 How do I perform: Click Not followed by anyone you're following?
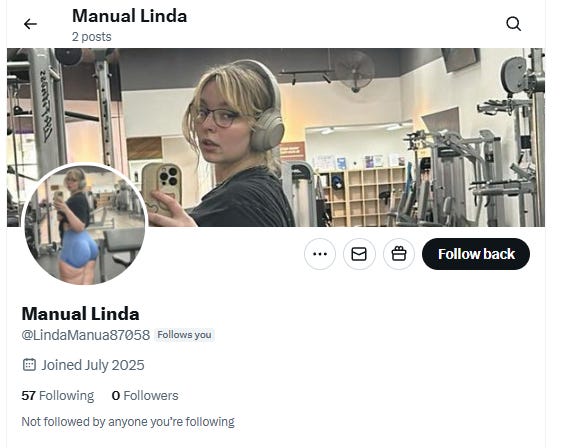pyautogui.click(x=128, y=421)
